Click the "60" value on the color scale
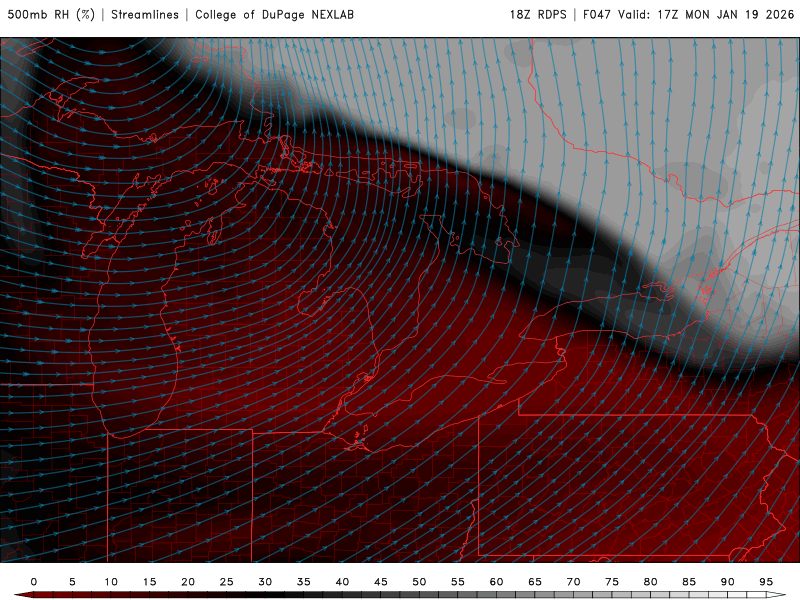Screen dimensions: 800x600 pos(496,582)
